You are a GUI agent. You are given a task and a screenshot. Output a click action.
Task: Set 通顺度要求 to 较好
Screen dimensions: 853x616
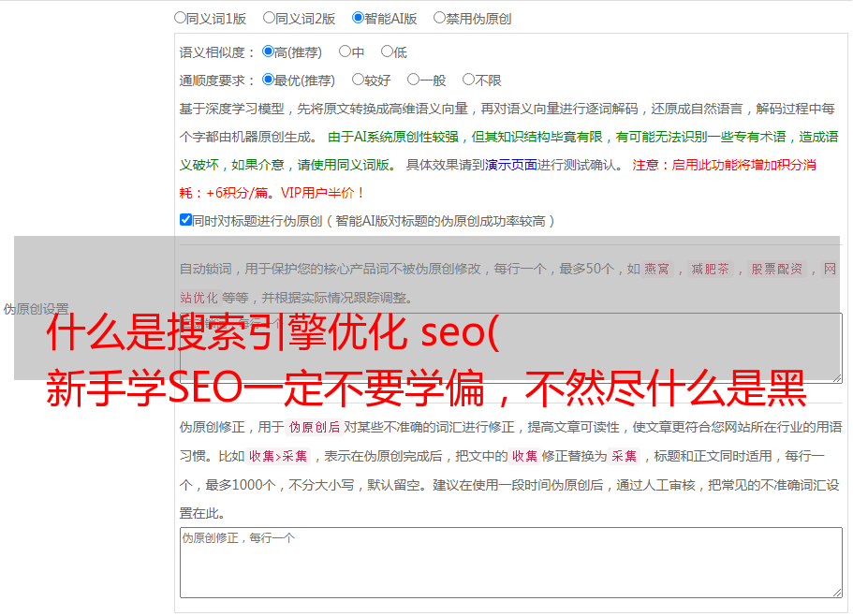click(x=358, y=80)
